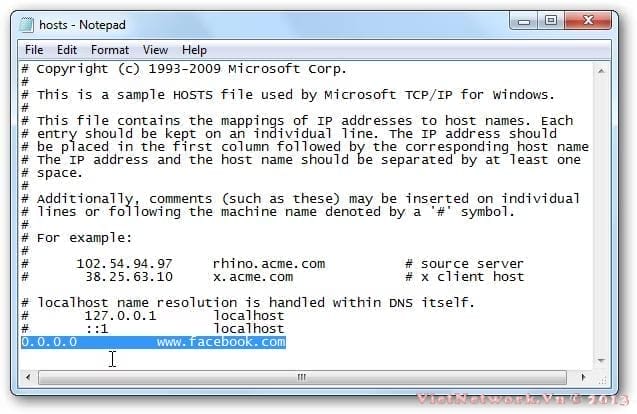Click the vertical scrollbar track
The image size is (637, 414).
tap(601, 216)
